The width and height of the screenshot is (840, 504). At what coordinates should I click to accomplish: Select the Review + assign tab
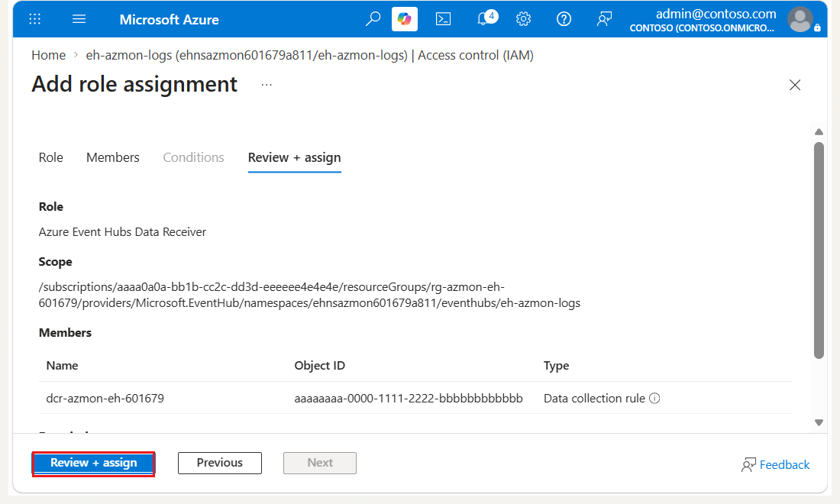[x=295, y=157]
